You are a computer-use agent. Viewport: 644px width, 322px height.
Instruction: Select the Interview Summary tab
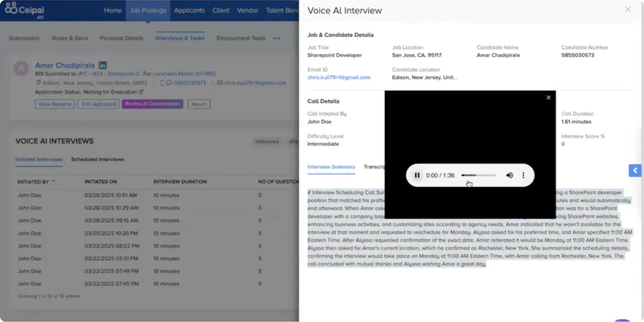(331, 167)
